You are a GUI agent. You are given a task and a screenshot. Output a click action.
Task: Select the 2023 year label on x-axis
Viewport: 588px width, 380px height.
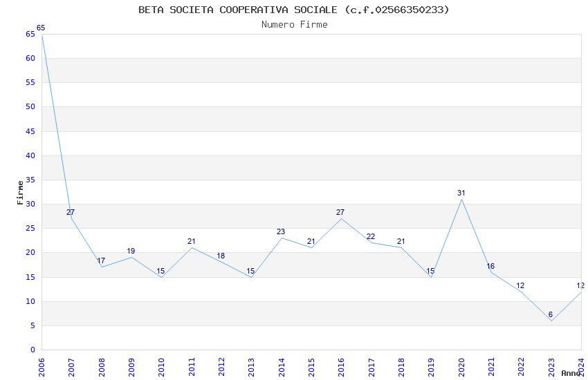coord(551,368)
